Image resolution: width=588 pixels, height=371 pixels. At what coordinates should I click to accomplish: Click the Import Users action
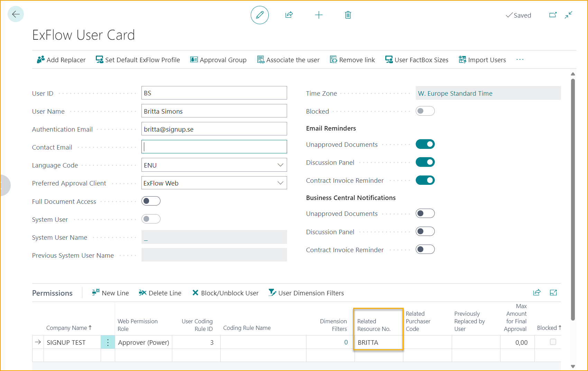click(x=482, y=60)
